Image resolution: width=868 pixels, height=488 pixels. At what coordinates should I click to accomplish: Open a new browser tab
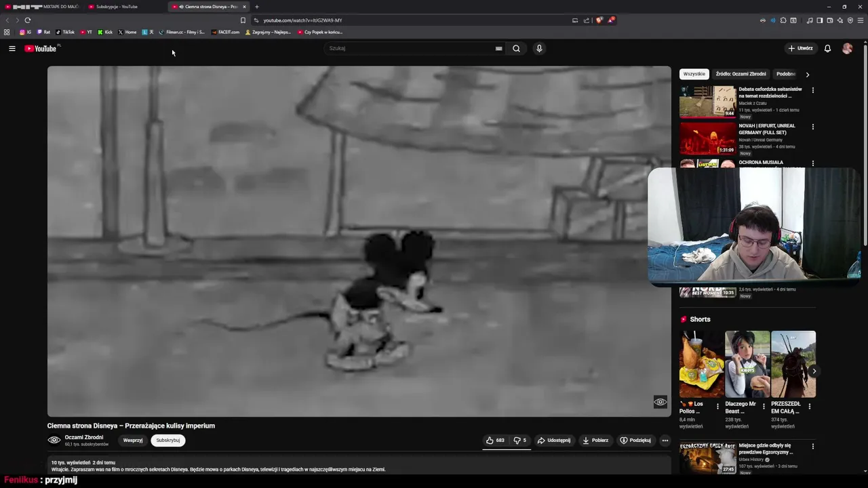pos(256,7)
